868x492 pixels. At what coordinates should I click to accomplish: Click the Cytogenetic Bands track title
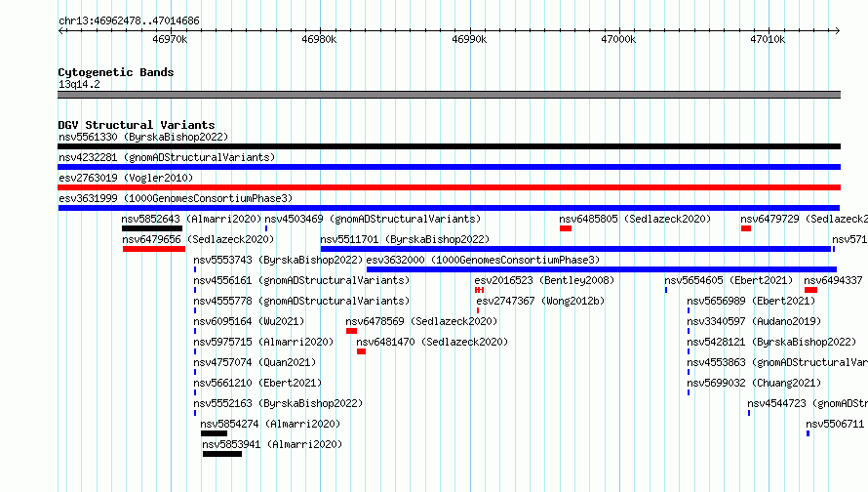(x=116, y=72)
